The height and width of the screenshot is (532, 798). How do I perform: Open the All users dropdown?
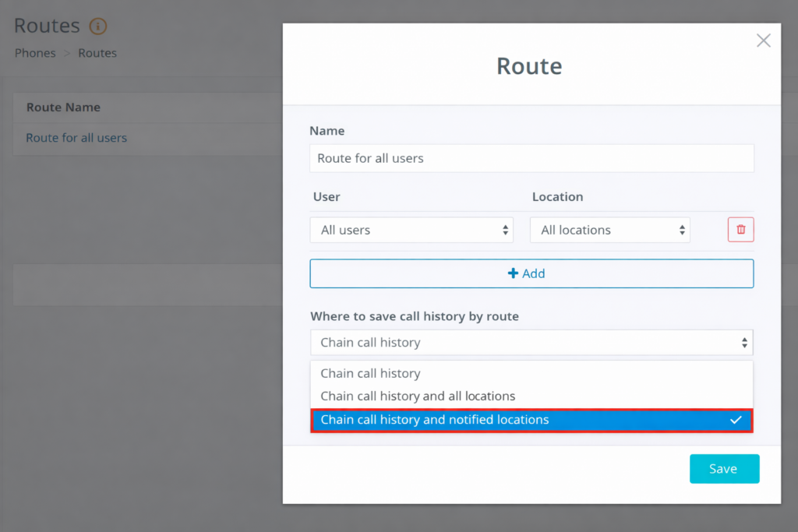(x=411, y=231)
